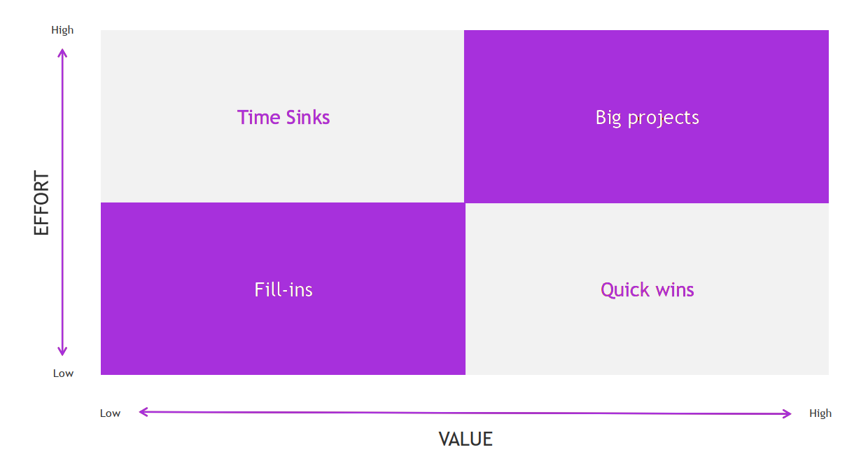Click the upward arrowhead on the EFFORT arrow
Image resolution: width=868 pixels, height=466 pixels.
[62, 51]
